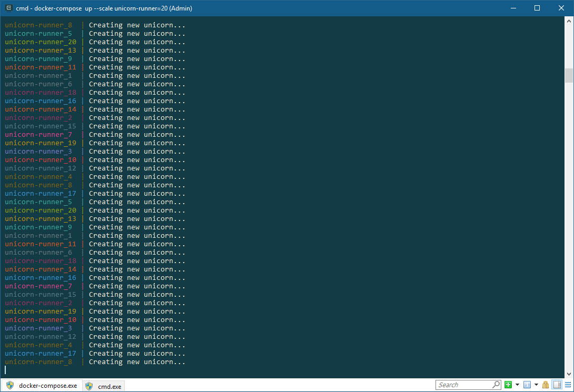574x392 pixels.
Task: Click the UAC shield on the docker-compose.exe tab
Action: 10,386
